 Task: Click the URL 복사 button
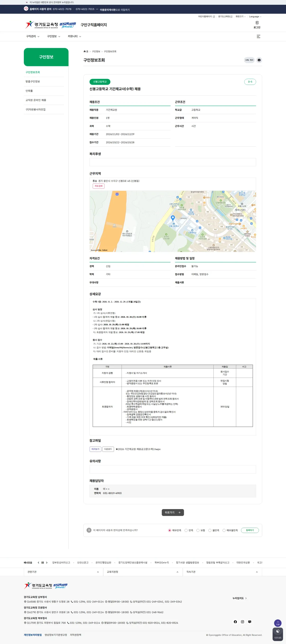click(249, 60)
